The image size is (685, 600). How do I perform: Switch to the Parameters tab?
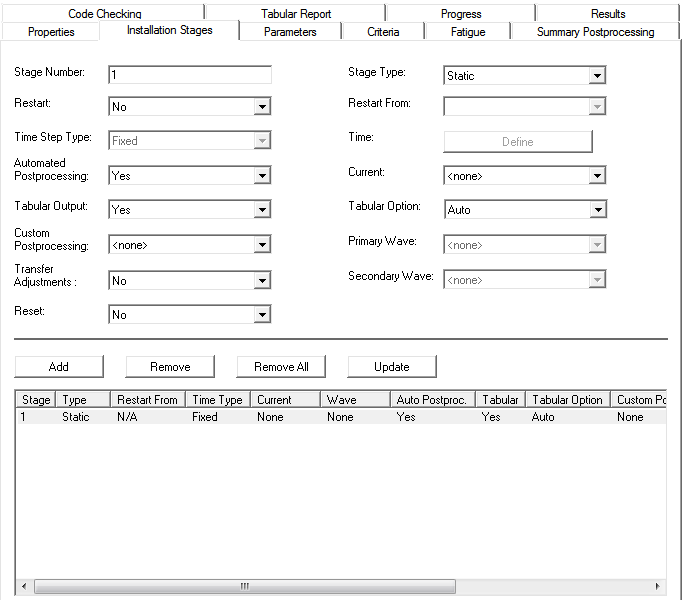point(290,32)
